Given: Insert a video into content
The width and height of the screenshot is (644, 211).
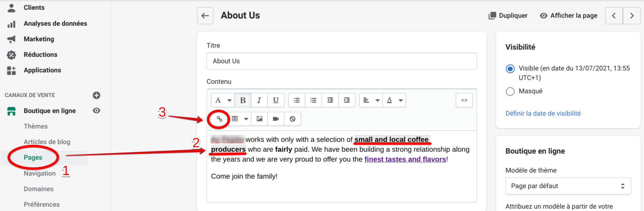Looking at the screenshot, I should coord(276,119).
